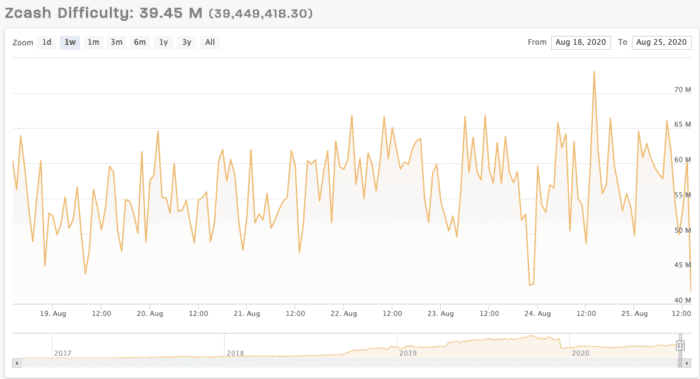Click the Zoom label
Viewport: 700px width, 379px height.
pyautogui.click(x=23, y=43)
